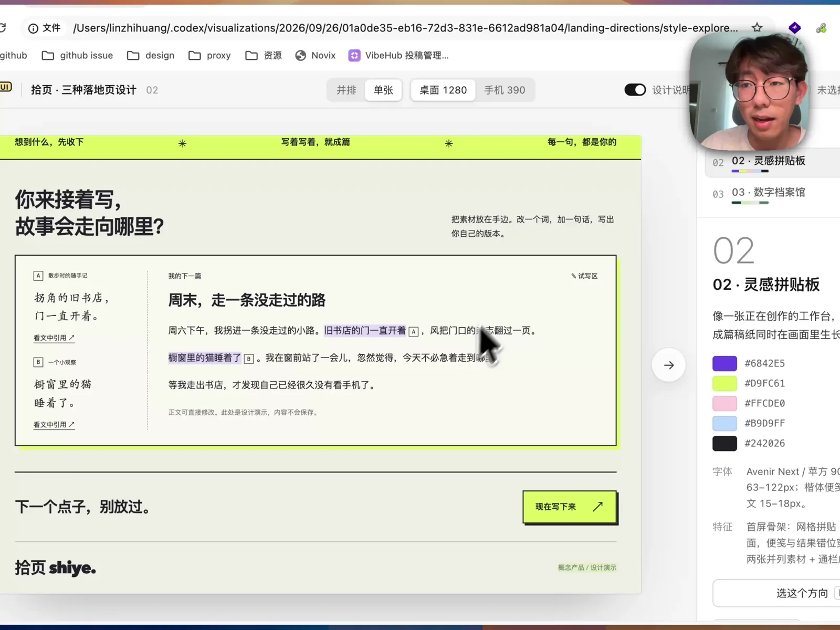Click note B label 一个小观察

tap(62, 362)
